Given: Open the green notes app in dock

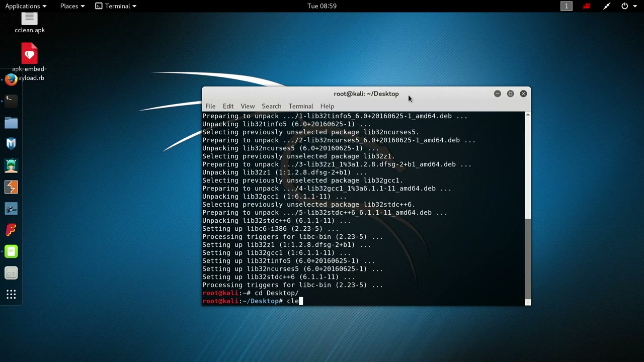Looking at the screenshot, I should [x=11, y=251].
